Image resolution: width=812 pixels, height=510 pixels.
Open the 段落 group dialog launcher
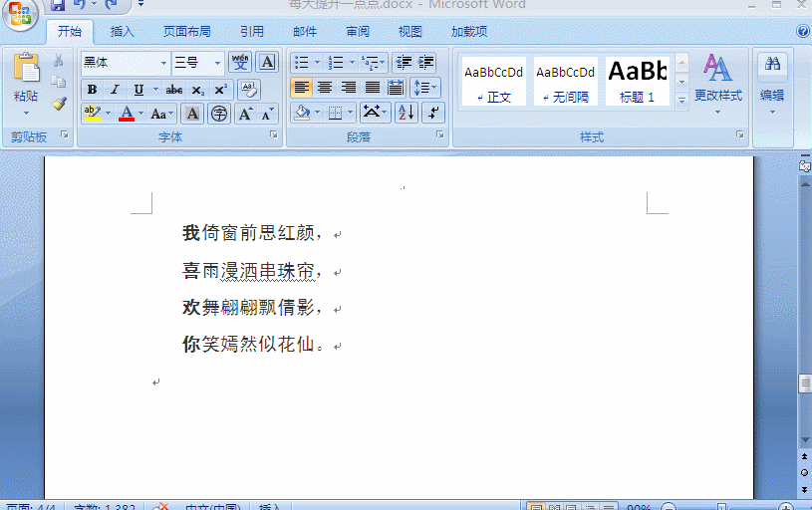[439, 134]
